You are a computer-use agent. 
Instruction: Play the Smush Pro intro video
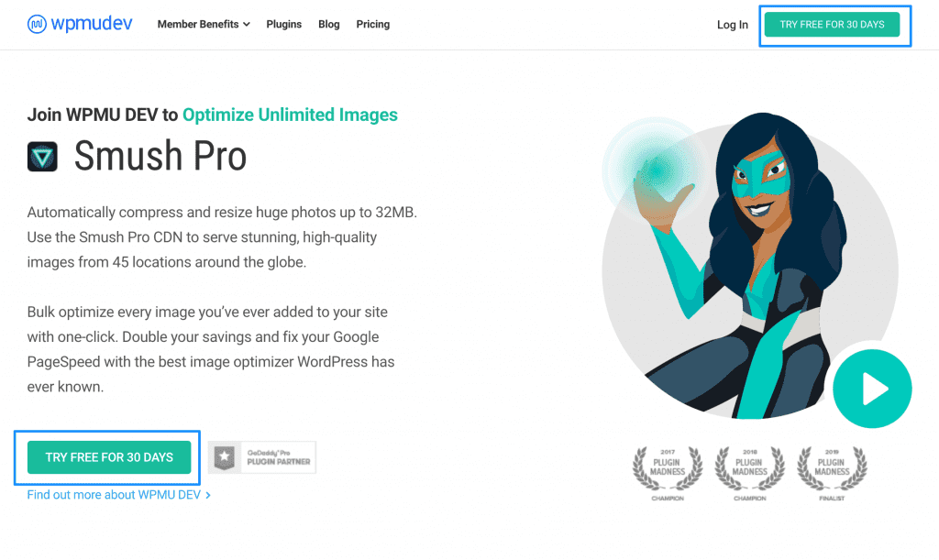pos(872,389)
